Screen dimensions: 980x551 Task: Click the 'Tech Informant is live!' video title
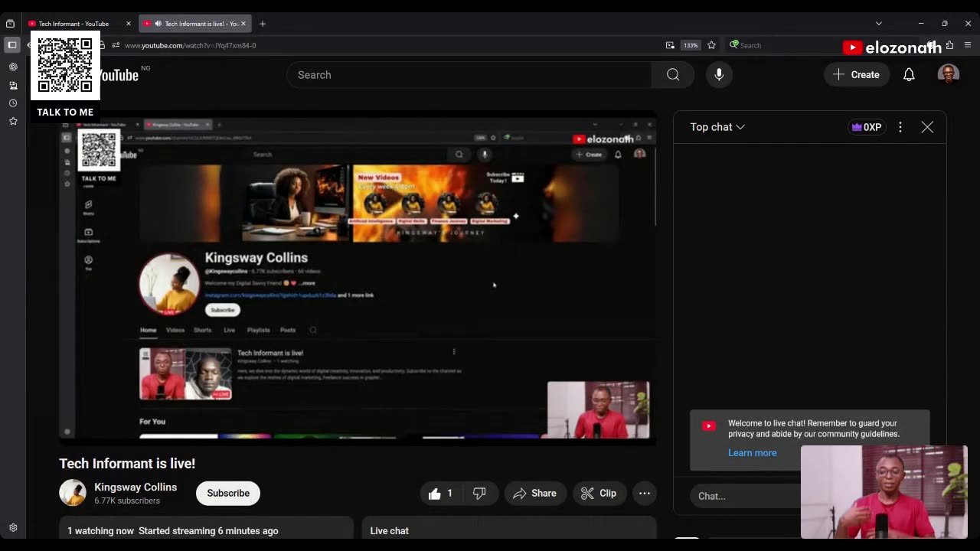tap(127, 464)
